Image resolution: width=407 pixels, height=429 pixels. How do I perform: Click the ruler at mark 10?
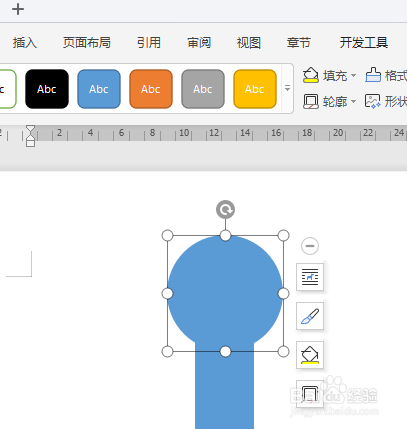184,133
